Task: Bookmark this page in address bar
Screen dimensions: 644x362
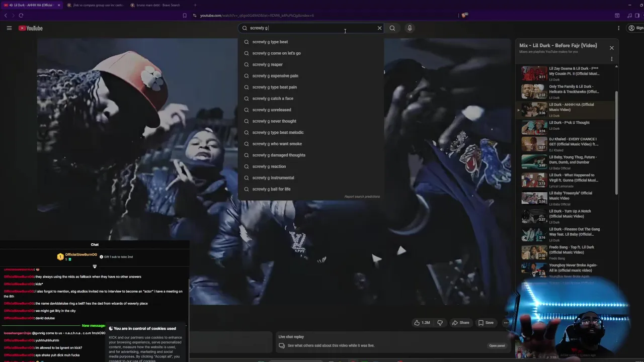Action: (184, 16)
